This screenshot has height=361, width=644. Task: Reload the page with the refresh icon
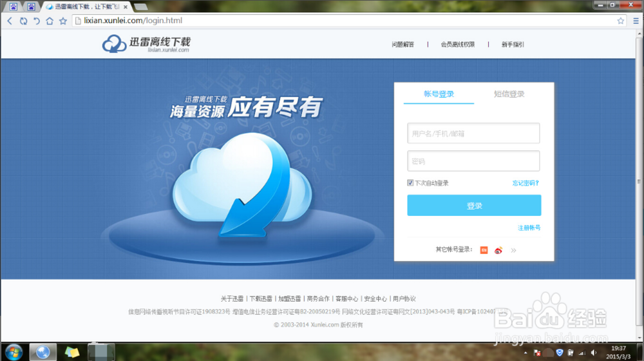coord(23,21)
